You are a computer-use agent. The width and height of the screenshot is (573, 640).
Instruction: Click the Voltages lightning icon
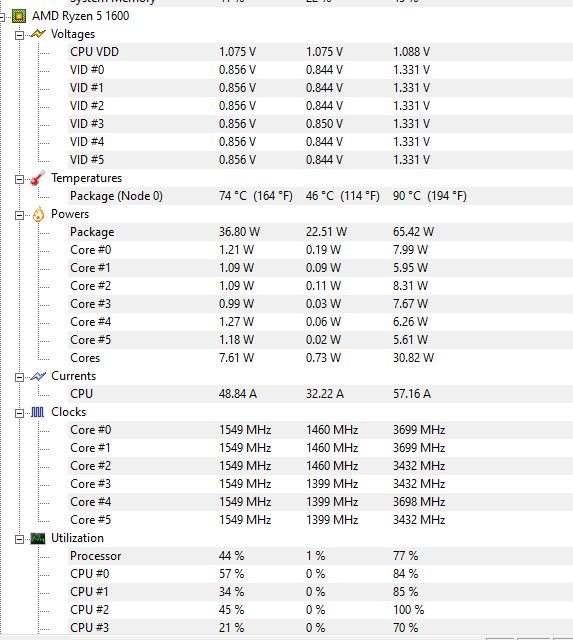(x=38, y=34)
